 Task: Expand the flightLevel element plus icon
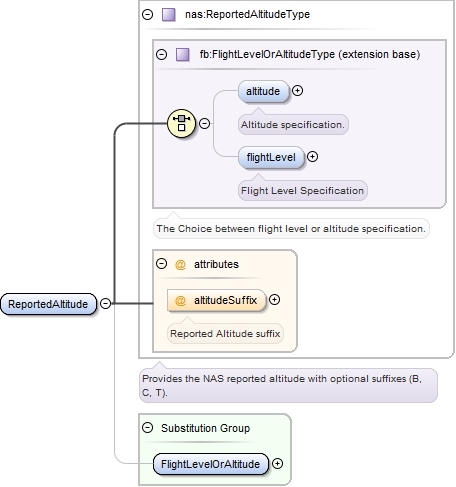312,157
